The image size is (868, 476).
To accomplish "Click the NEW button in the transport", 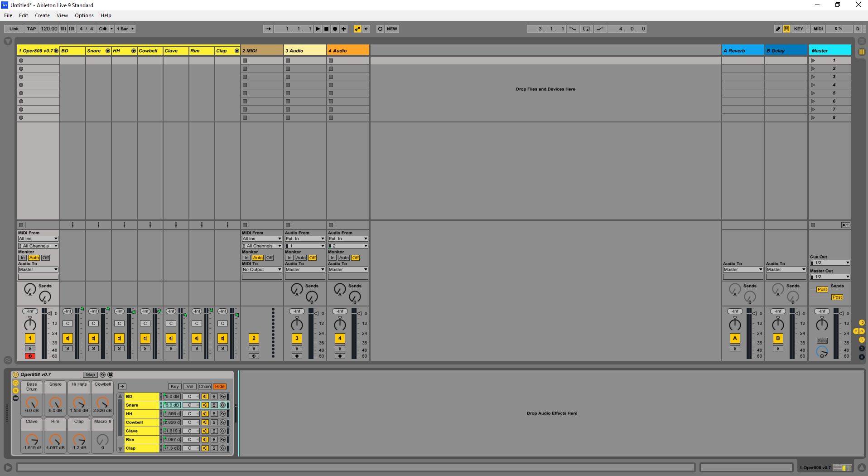I will (x=392, y=29).
